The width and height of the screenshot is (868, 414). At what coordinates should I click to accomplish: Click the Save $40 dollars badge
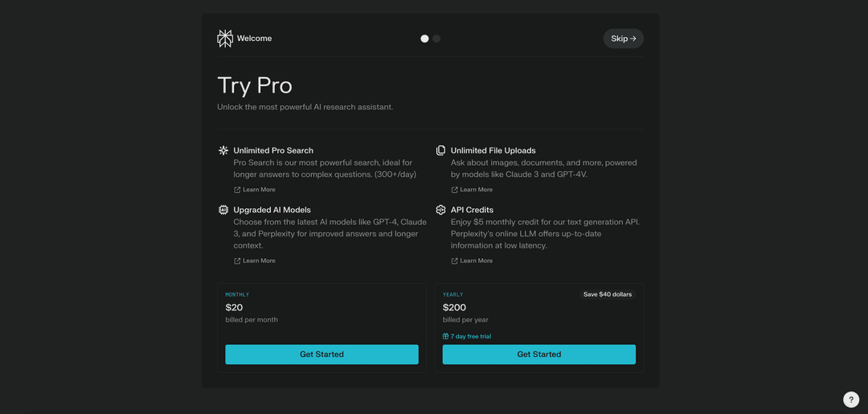click(608, 294)
